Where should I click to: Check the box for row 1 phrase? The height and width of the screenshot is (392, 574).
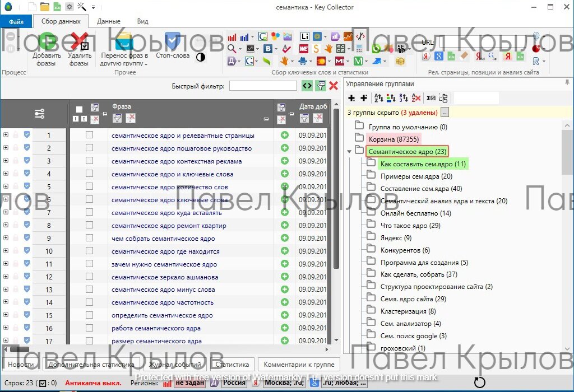tap(89, 135)
